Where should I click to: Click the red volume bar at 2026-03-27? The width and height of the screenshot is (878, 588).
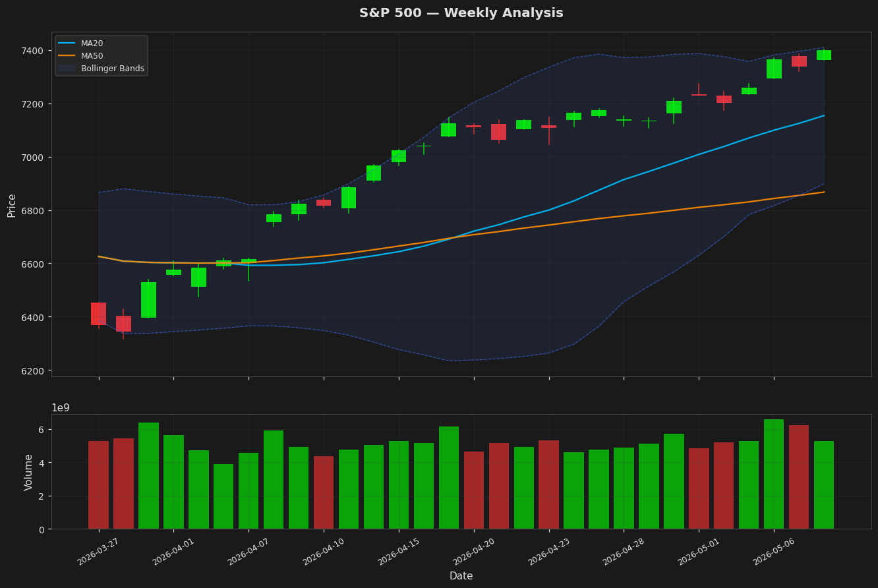pyautogui.click(x=98, y=485)
